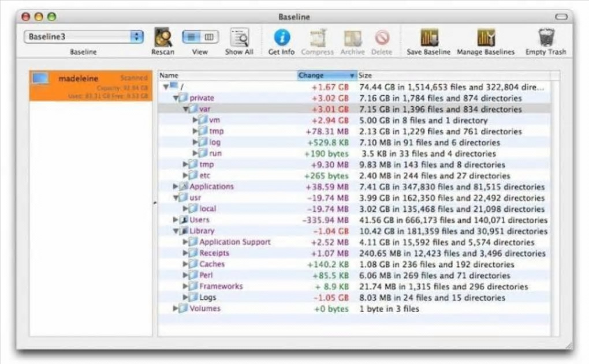
Task: Click the file list vertical scrollbar
Action: [555, 208]
